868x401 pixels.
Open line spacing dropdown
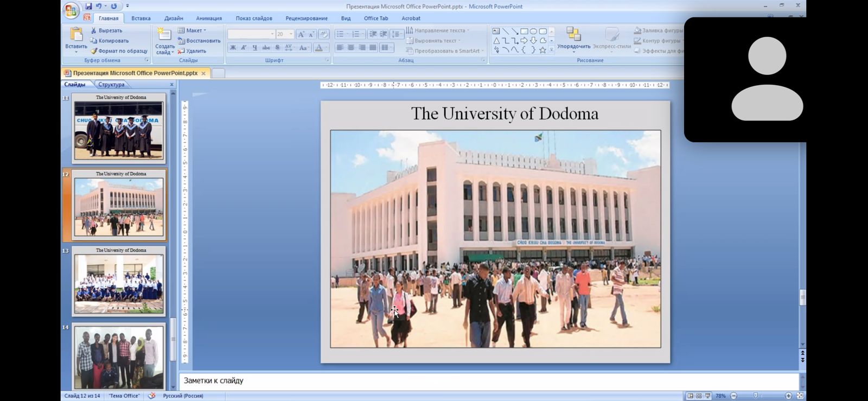click(397, 34)
